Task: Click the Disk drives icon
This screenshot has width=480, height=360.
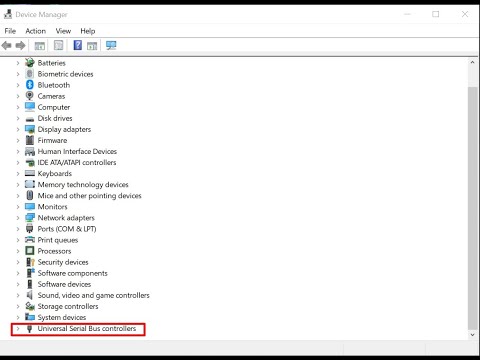Action: [30, 119]
